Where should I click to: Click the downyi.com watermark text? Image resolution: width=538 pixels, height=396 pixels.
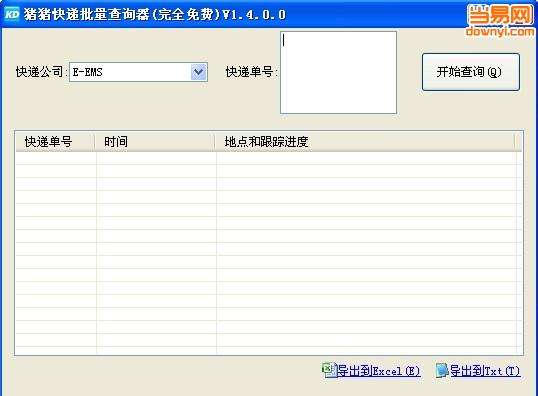pos(500,31)
